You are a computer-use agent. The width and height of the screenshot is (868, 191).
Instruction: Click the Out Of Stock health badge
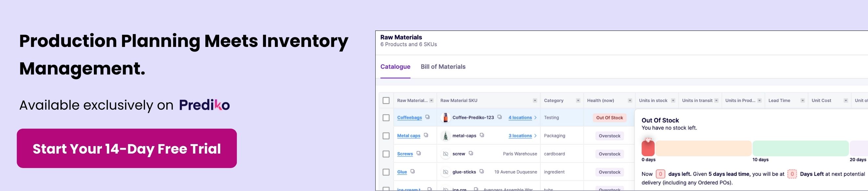point(610,117)
